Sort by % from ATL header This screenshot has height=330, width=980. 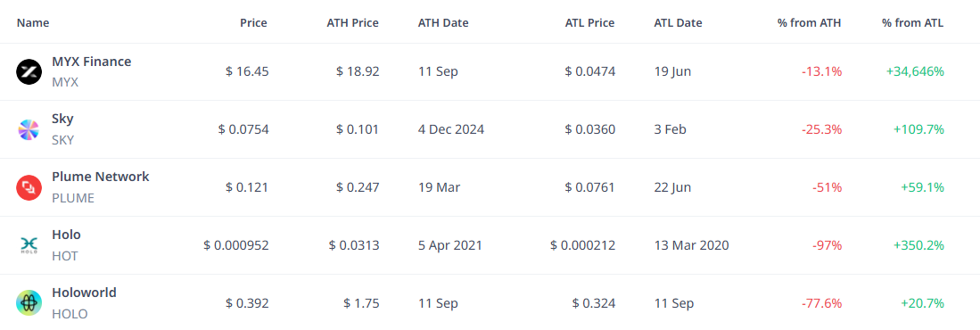(x=912, y=23)
